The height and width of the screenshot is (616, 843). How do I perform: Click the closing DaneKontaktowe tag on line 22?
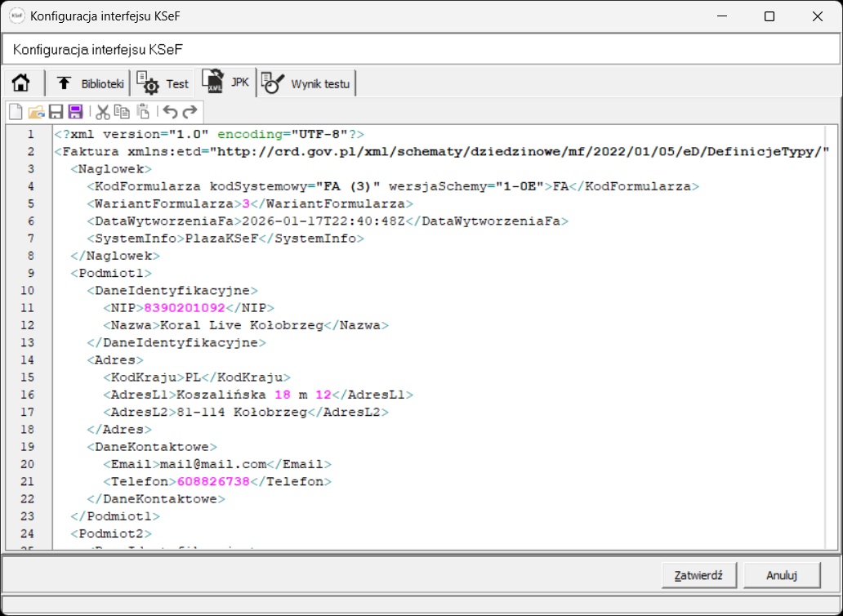156,499
